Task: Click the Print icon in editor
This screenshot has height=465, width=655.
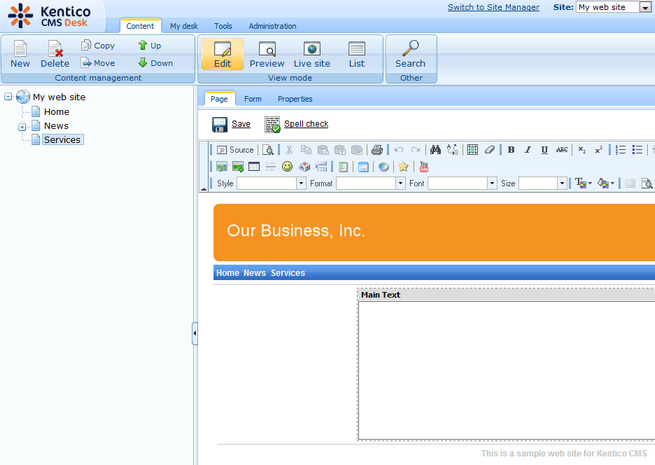Action: pyautogui.click(x=377, y=150)
